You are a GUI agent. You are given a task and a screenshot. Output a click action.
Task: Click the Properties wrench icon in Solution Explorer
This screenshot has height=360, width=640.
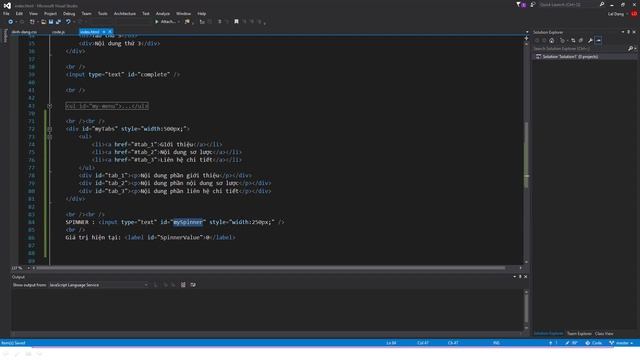[590, 40]
